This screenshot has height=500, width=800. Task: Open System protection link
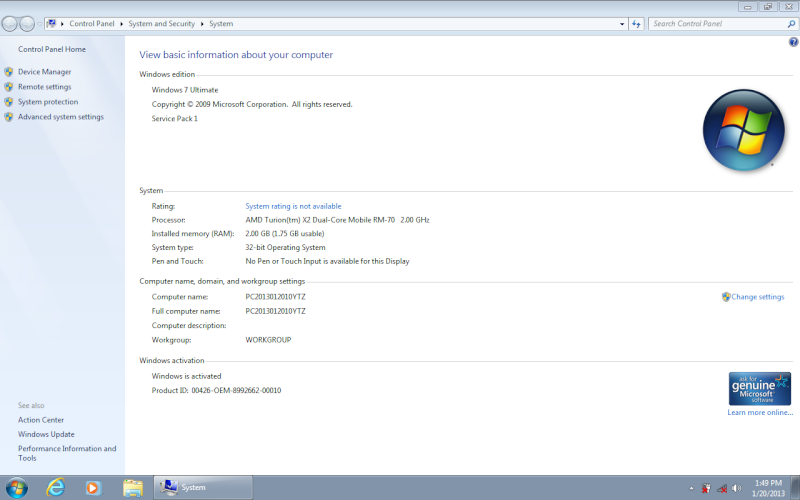(48, 102)
